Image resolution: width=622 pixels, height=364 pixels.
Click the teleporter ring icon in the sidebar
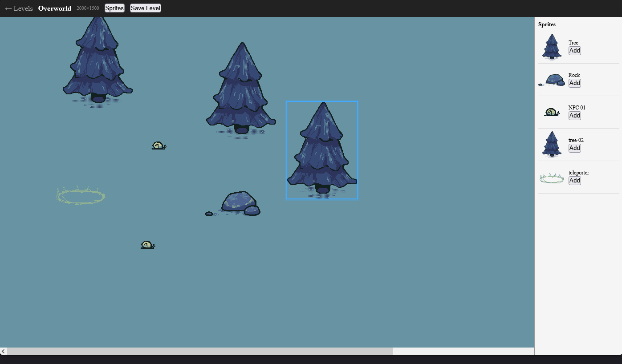click(x=552, y=178)
